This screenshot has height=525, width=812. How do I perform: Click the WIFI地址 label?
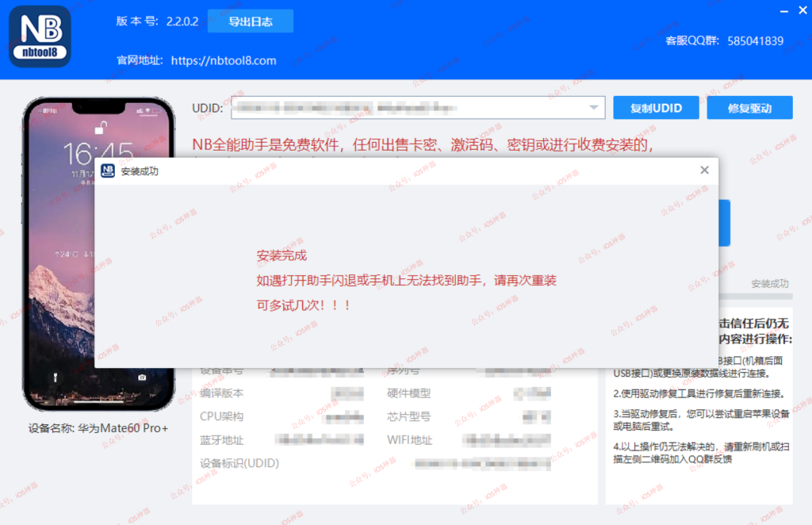409,440
